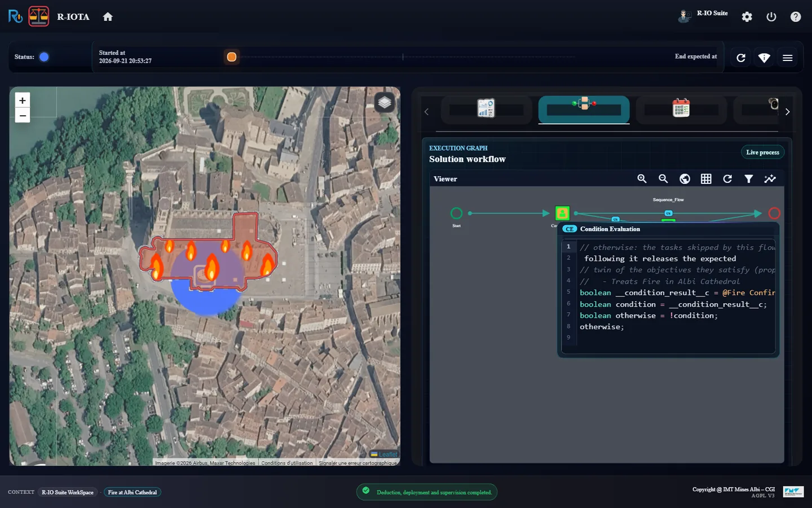Zoom out on the map
The image size is (812, 508).
coord(23,116)
